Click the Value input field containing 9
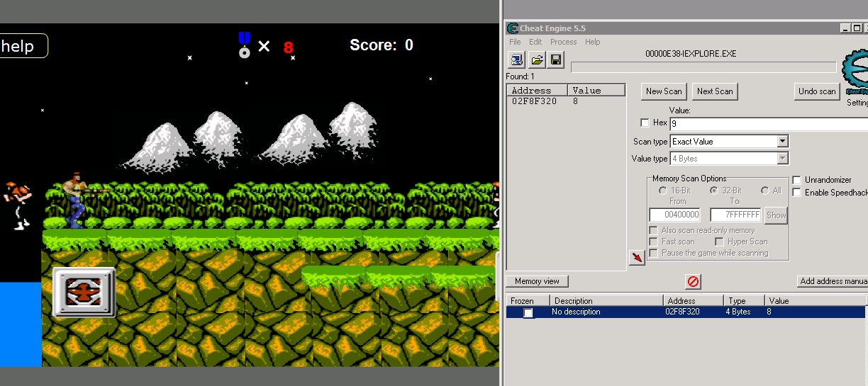Image resolution: width=868 pixels, height=386 pixels. 766,124
